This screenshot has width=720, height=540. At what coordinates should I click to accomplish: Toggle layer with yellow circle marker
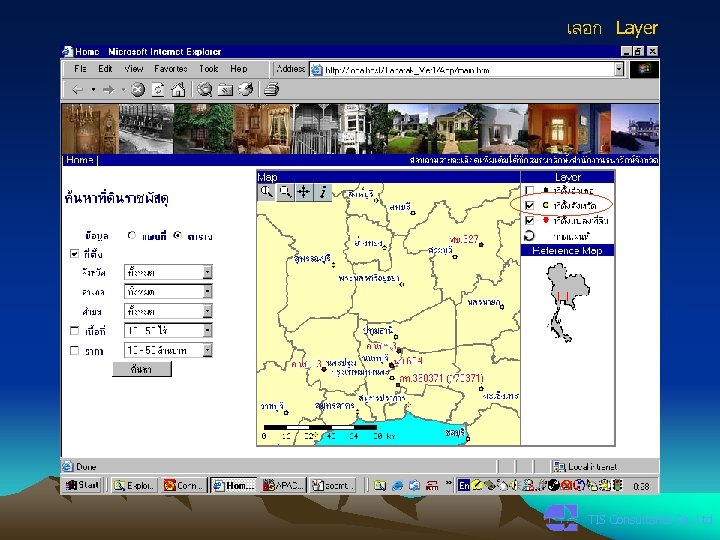(529, 205)
